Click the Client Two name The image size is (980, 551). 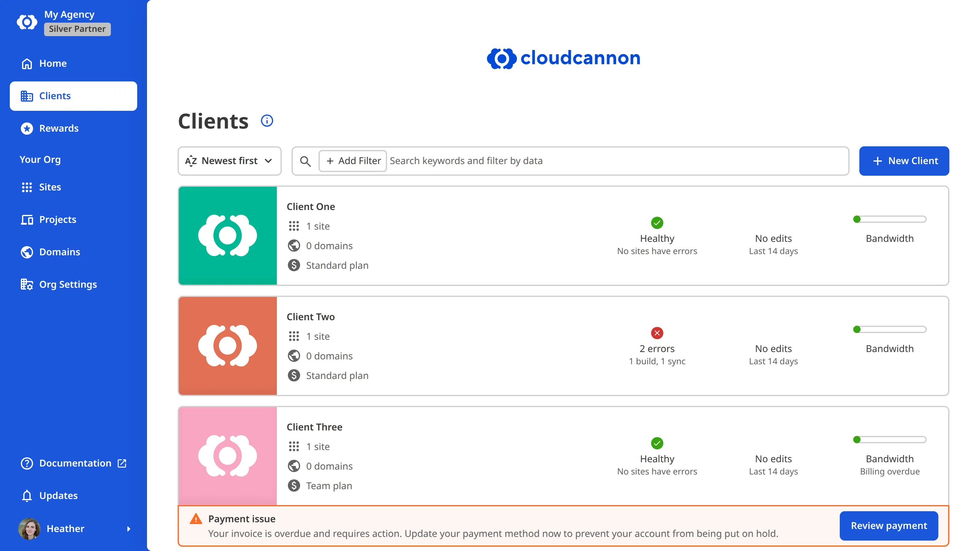pos(311,317)
